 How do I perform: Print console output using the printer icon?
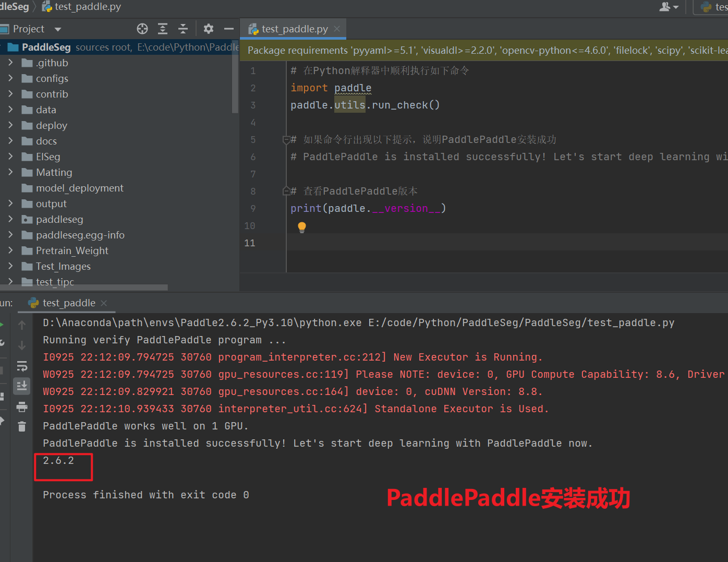[21, 406]
